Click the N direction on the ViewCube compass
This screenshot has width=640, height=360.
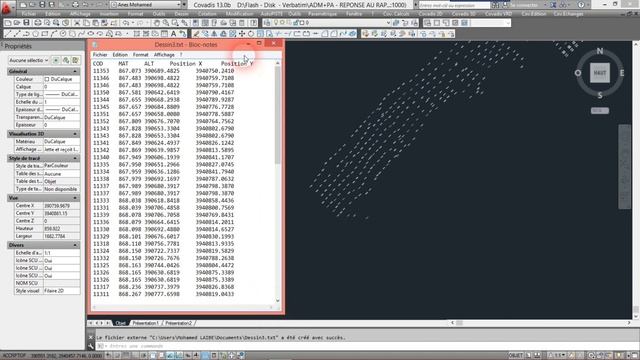(x=600, y=51)
